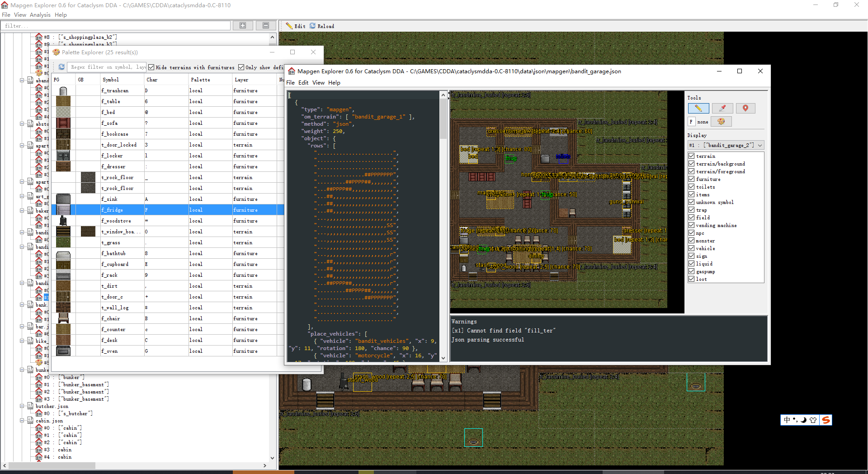The width and height of the screenshot is (868, 474).
Task: Toggle the terrain/background checkbox
Action: 692,164
